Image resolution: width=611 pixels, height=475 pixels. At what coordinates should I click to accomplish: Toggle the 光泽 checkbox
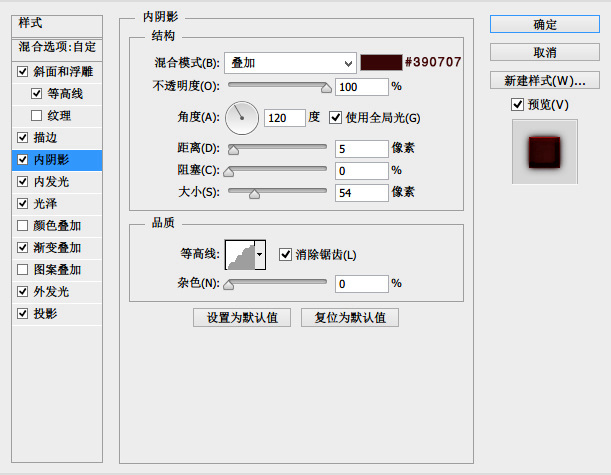(x=23, y=203)
